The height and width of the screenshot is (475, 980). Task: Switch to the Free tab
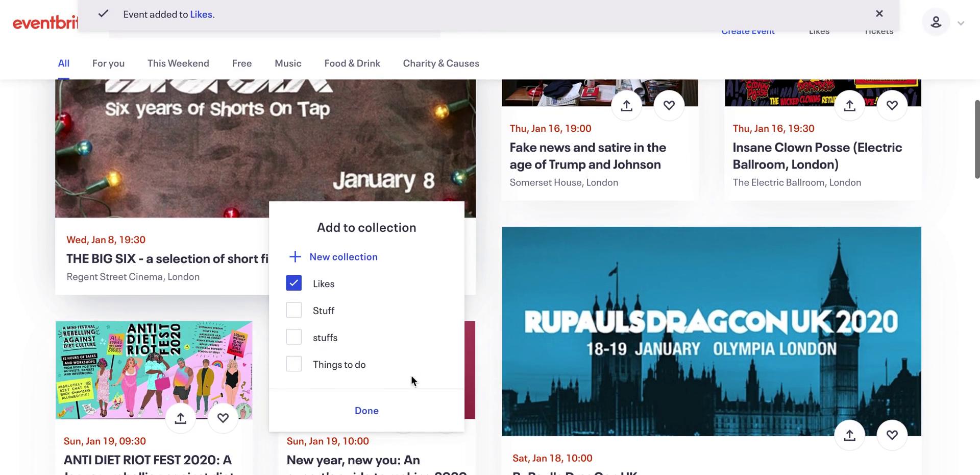coord(242,63)
